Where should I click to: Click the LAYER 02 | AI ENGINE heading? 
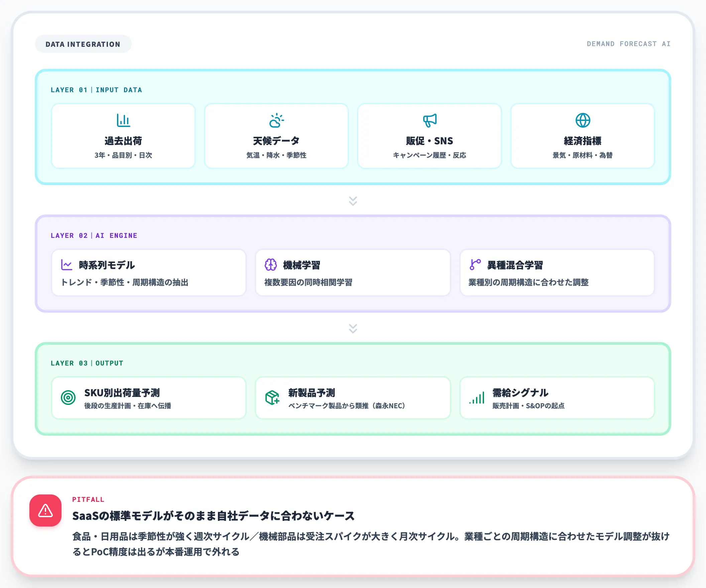(94, 236)
